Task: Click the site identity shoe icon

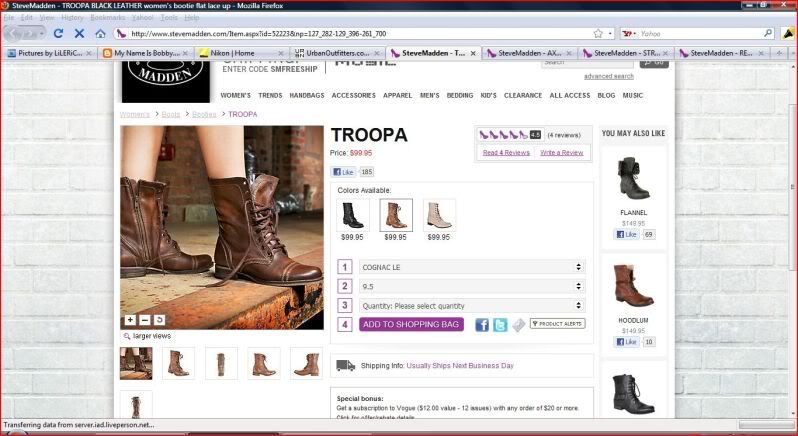Action: tap(121, 34)
